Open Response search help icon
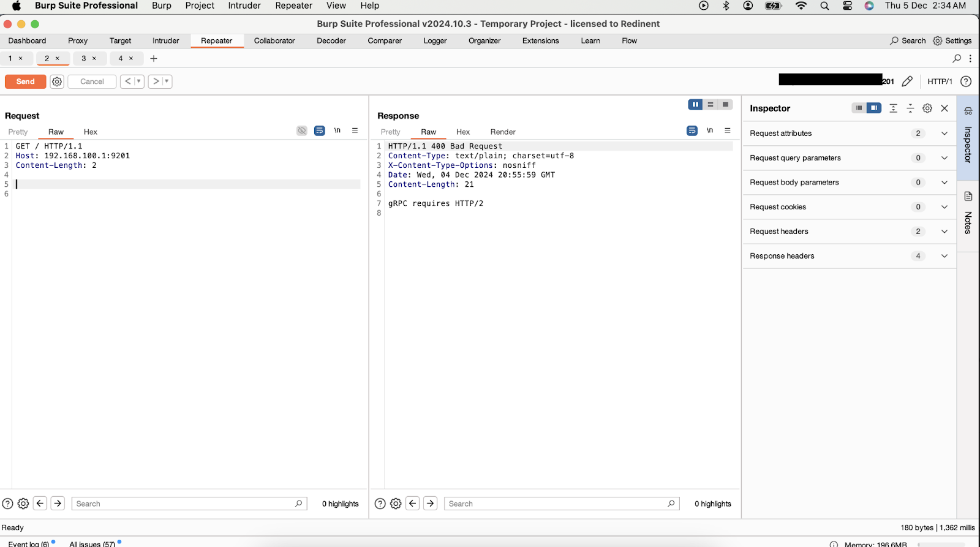Screen dimensions: 980x547 coord(380,504)
